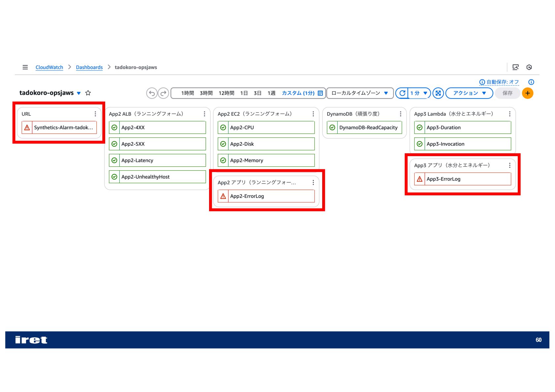
Task: Favorite the dashboard with the star icon
Action: 88,93
